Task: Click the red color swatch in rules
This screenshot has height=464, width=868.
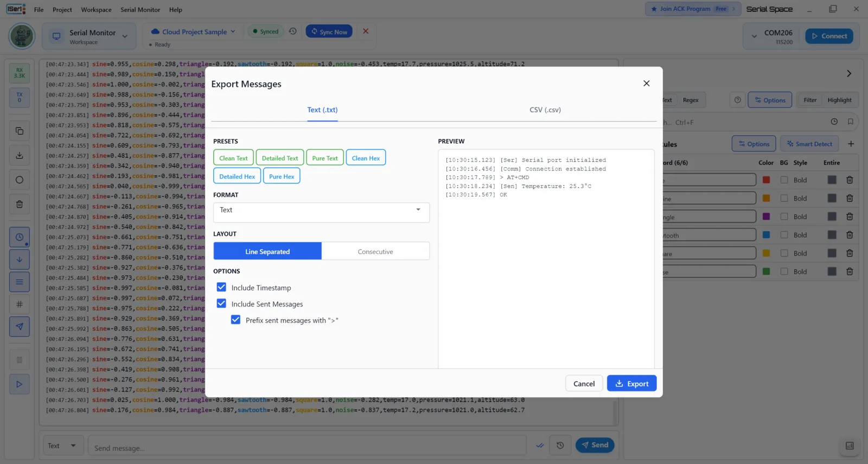Action: 766,180
